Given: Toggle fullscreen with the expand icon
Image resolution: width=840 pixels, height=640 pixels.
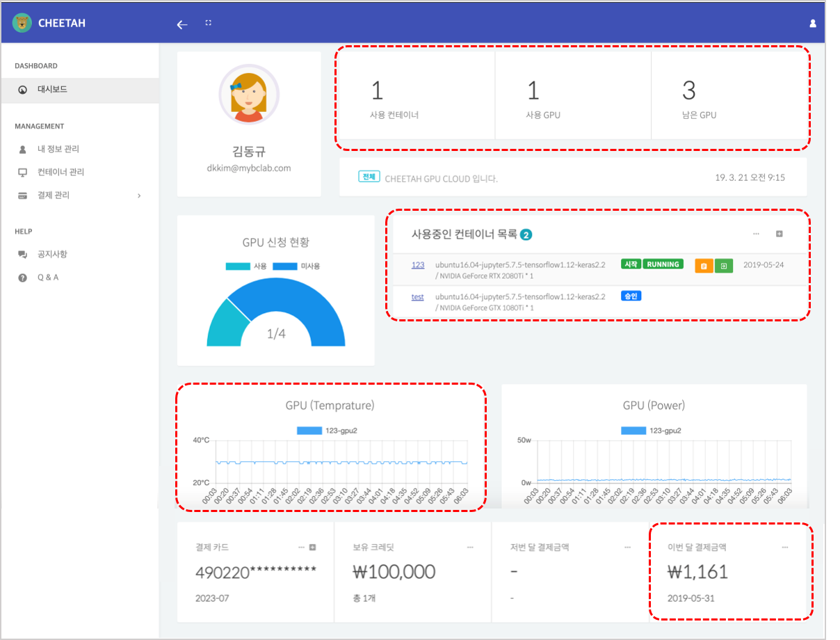Looking at the screenshot, I should (x=208, y=23).
